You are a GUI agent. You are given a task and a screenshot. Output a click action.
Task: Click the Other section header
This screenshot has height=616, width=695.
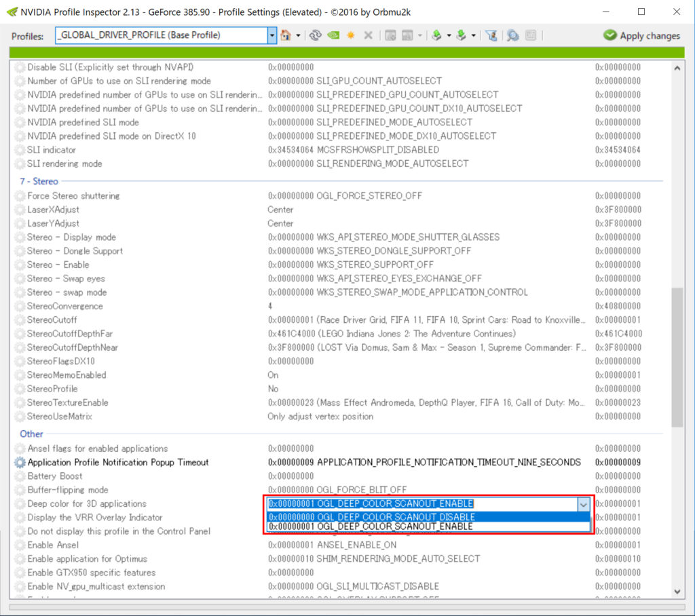(x=31, y=434)
